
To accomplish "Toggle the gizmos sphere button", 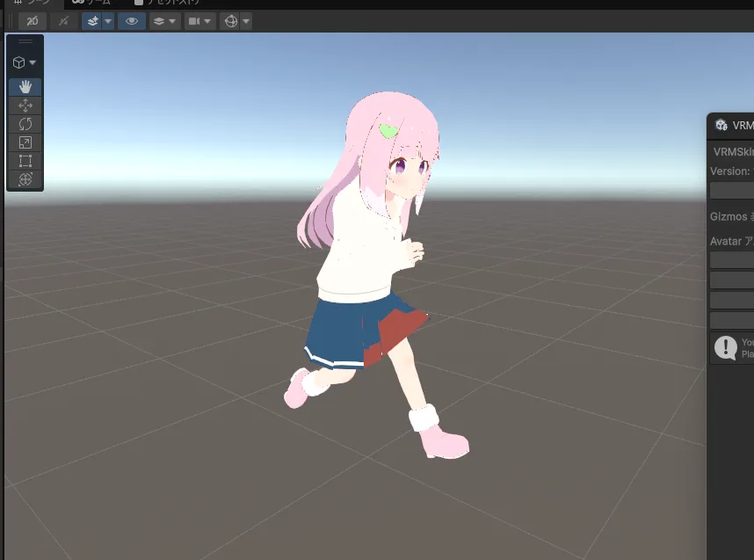I will pyautogui.click(x=231, y=21).
